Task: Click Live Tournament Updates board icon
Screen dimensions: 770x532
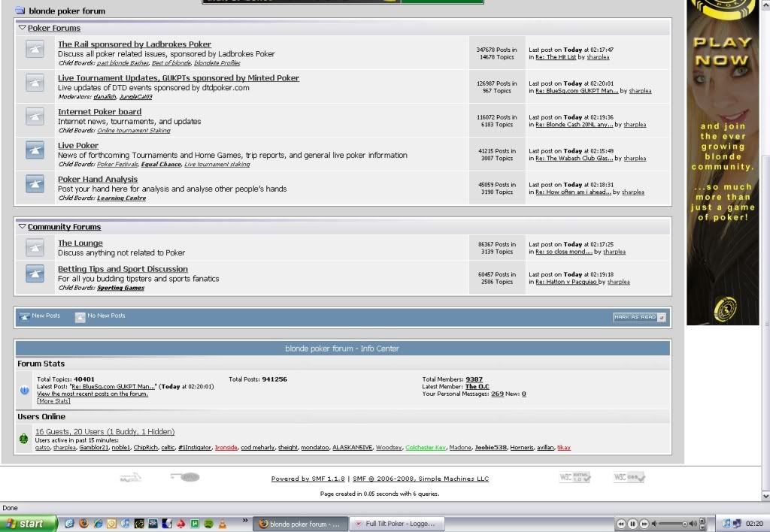Action: pos(35,83)
